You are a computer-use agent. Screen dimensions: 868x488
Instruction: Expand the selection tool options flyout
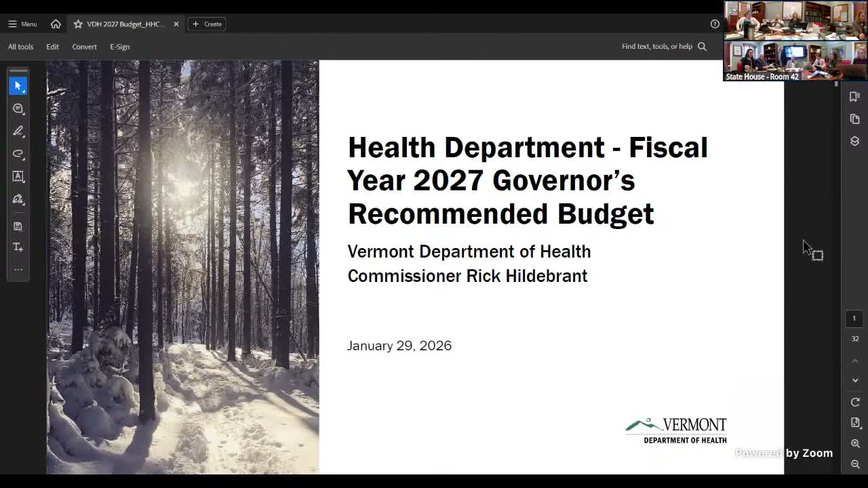[22, 90]
